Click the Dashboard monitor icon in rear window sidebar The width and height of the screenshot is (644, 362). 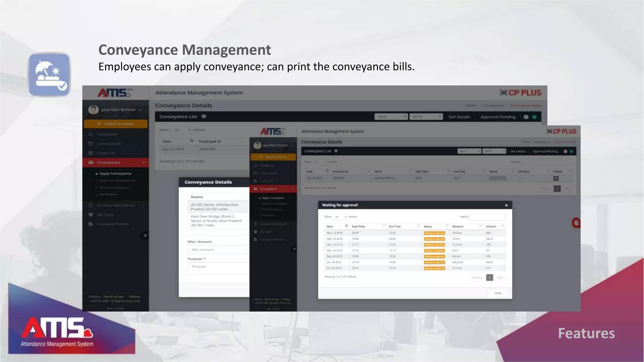coord(91,134)
